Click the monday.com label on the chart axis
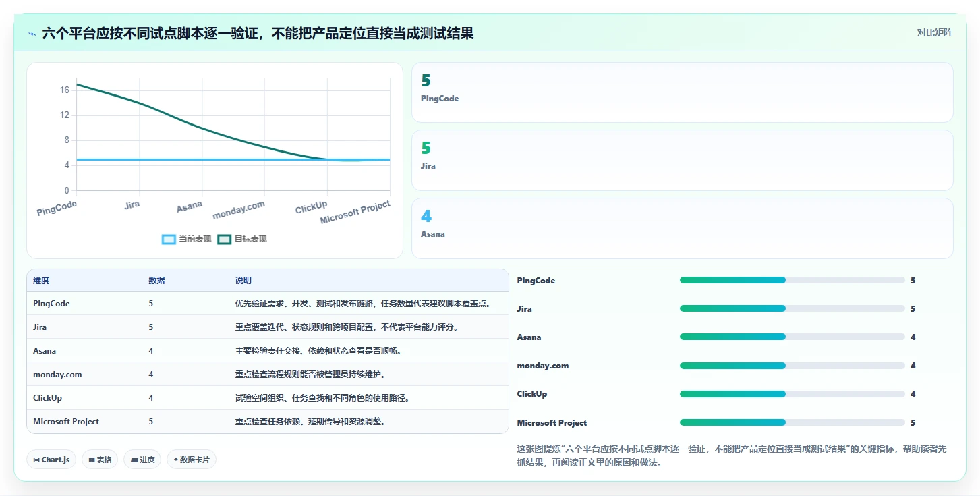This screenshot has width=980, height=496. (239, 210)
